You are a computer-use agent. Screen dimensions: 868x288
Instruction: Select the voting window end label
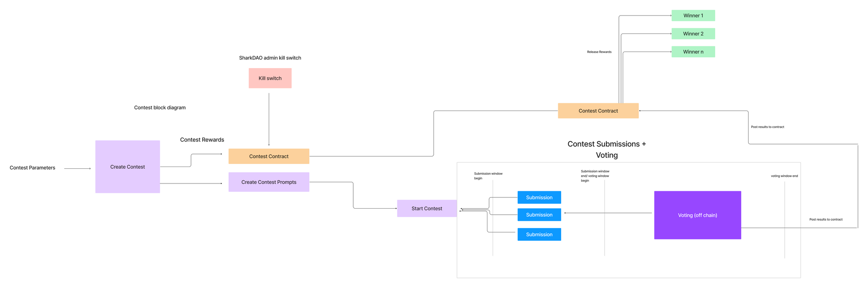pos(784,176)
